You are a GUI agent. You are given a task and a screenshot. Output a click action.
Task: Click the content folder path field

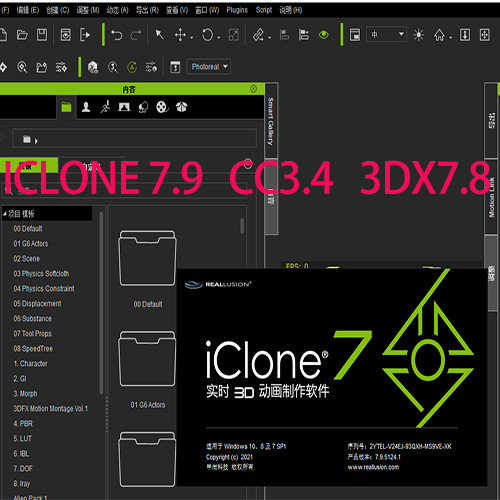coord(134,138)
